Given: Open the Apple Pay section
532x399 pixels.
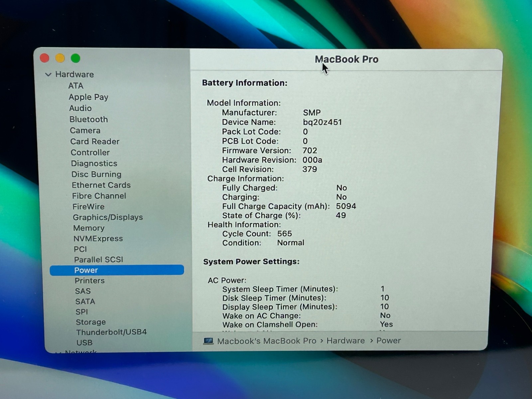Looking at the screenshot, I should pos(88,97).
